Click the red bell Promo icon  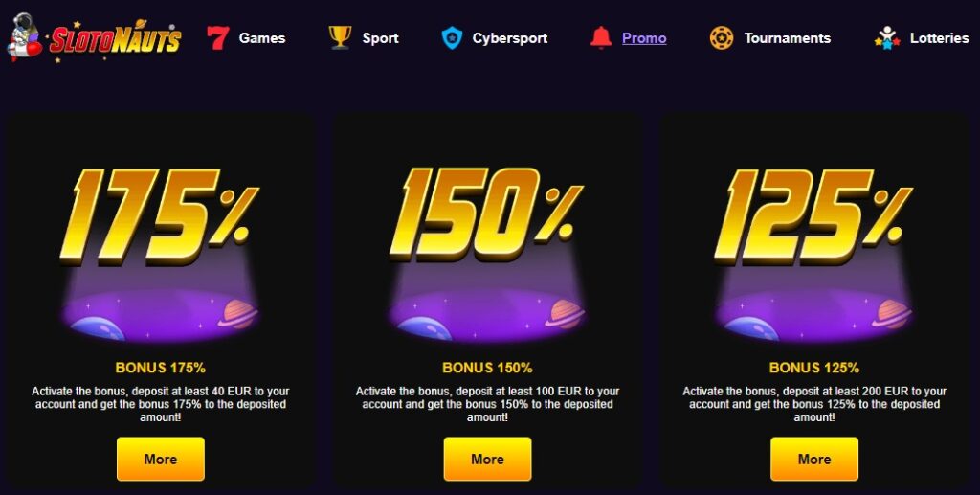tap(601, 38)
